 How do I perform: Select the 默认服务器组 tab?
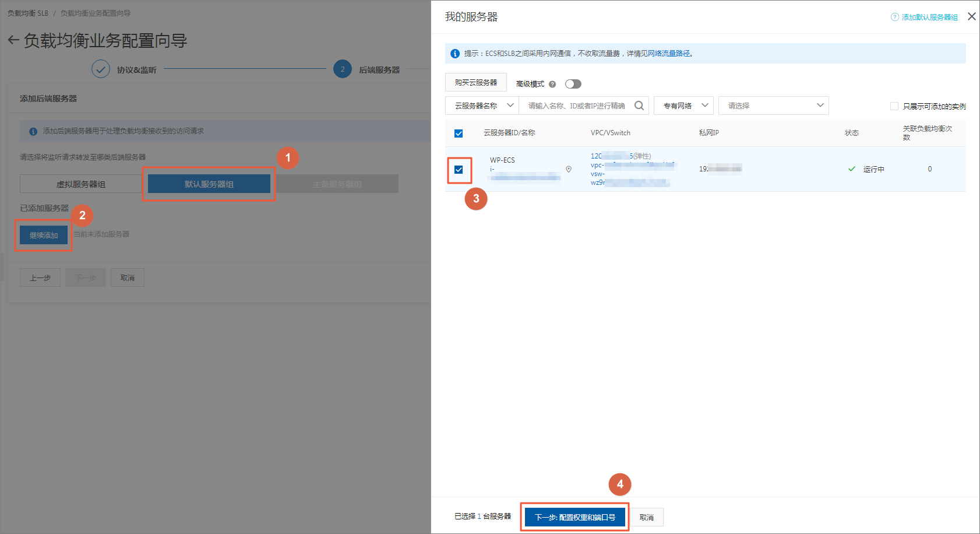coord(209,184)
